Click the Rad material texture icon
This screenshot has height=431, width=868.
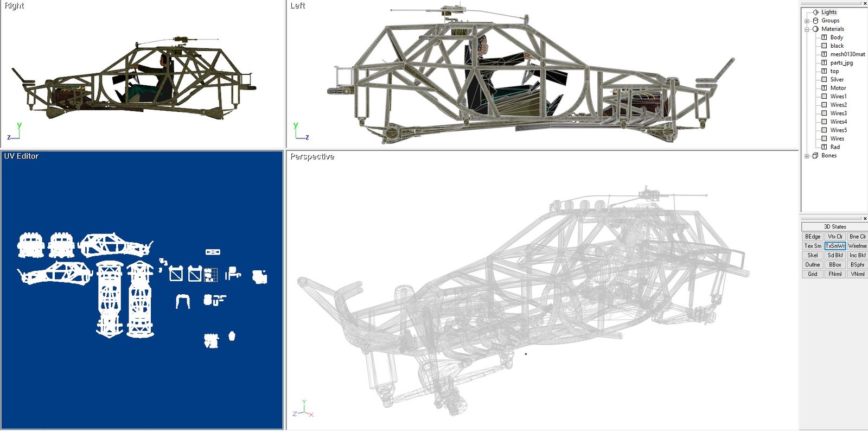(824, 147)
